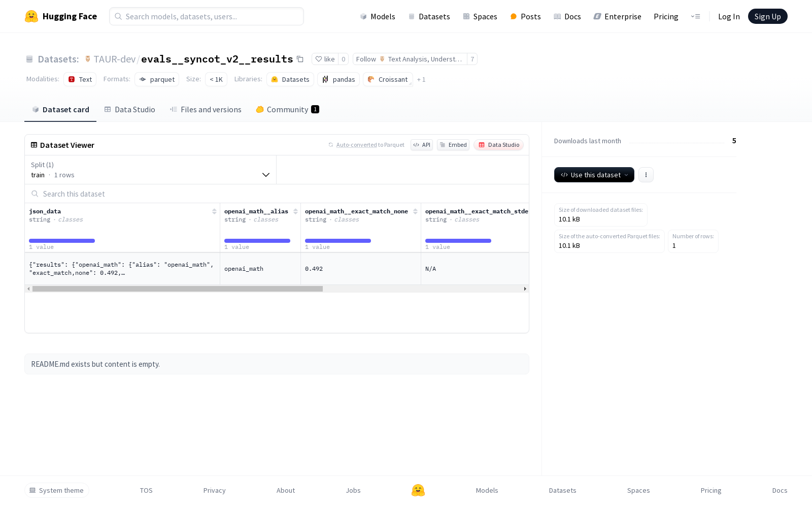
Task: Click the table's left scroll arrow
Action: (x=28, y=289)
